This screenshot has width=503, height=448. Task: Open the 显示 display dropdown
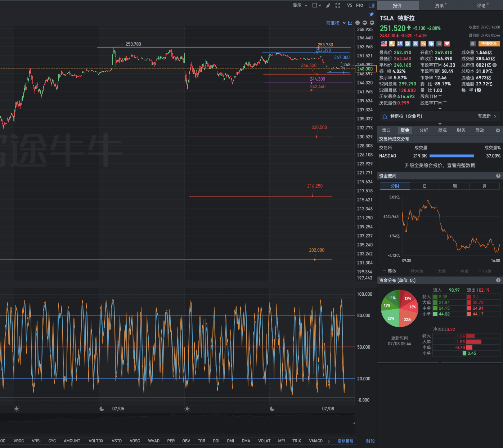click(300, 5)
